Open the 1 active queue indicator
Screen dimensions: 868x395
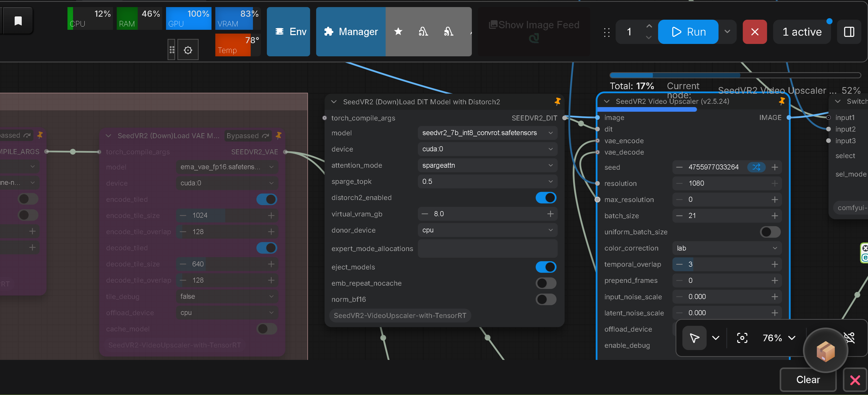802,32
